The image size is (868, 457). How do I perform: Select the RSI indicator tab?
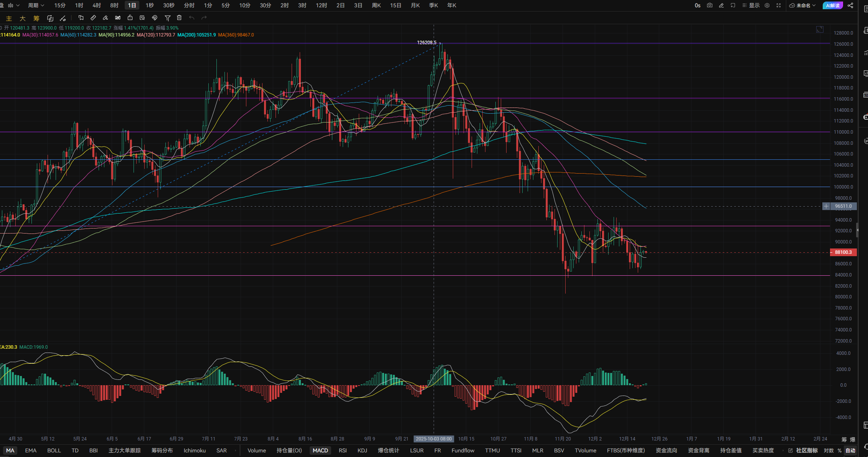tap(343, 450)
